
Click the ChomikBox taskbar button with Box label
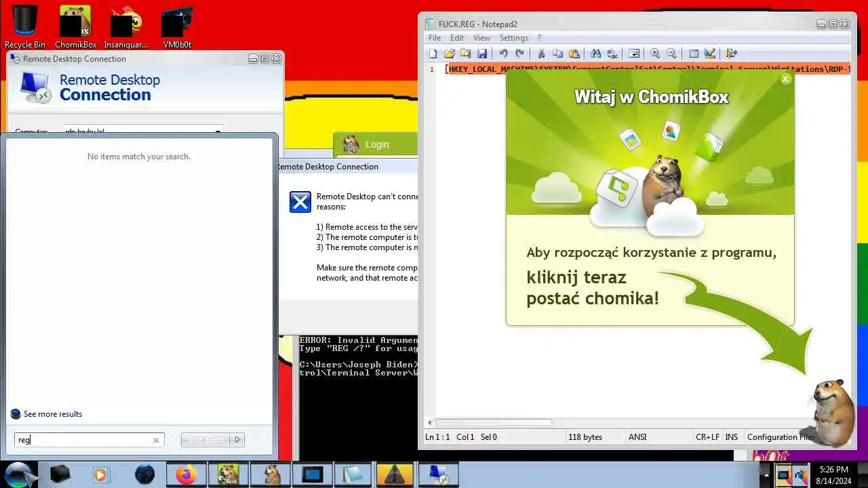(x=228, y=474)
